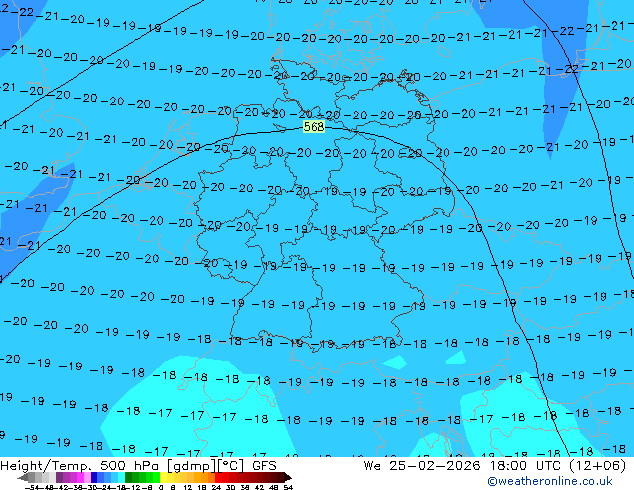Open the weatheronline.co.uk copyright link

click(x=550, y=481)
